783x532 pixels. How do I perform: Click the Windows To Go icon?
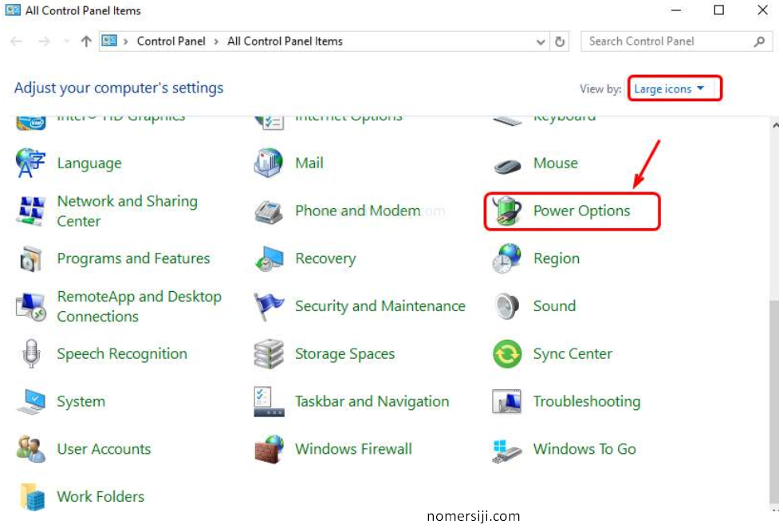507,450
